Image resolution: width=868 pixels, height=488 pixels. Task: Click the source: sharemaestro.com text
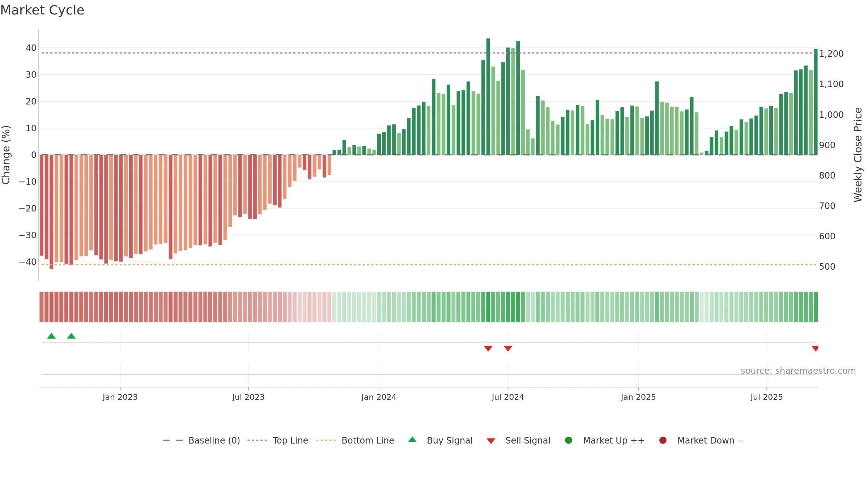coord(798,371)
